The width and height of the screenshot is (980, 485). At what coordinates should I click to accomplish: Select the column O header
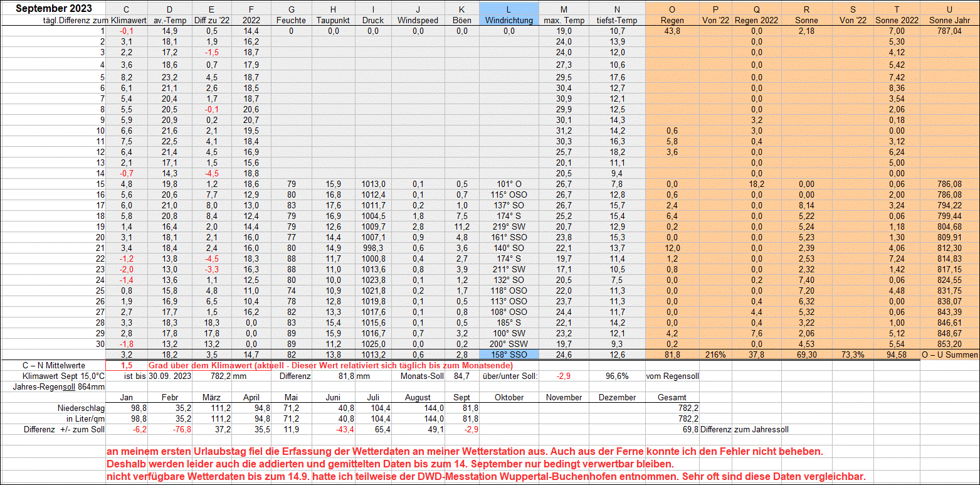point(672,9)
